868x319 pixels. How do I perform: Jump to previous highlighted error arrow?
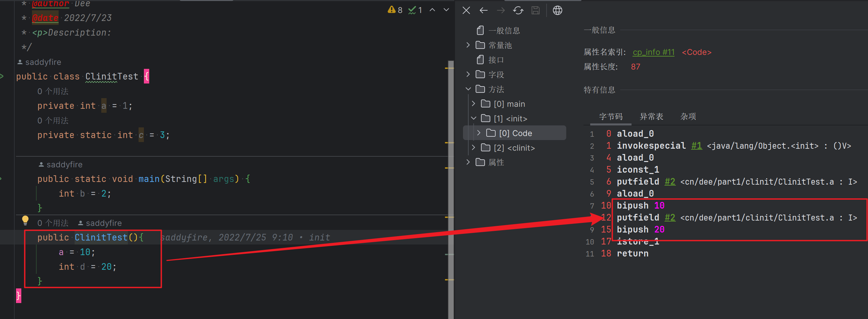coord(432,10)
